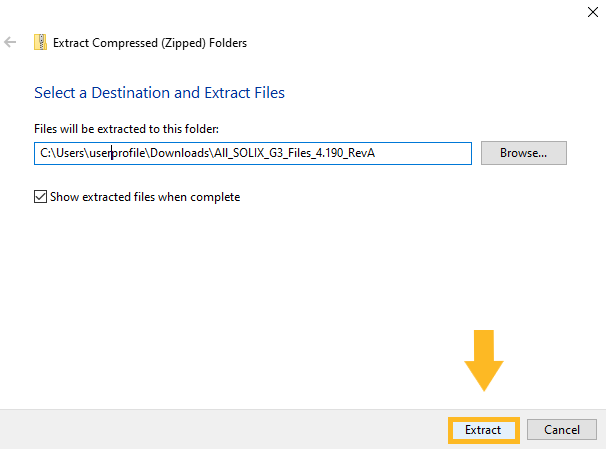Viewport: 606px width, 449px height.
Task: Click the Browse... button
Action: click(x=524, y=153)
